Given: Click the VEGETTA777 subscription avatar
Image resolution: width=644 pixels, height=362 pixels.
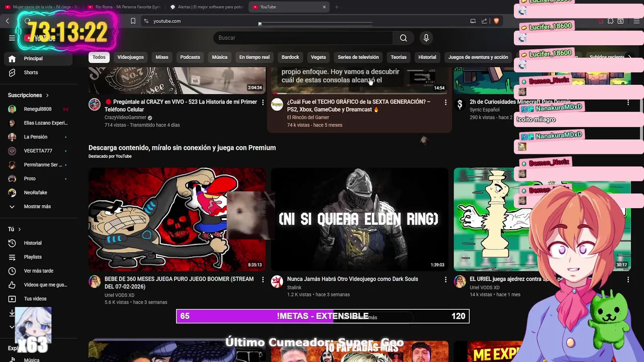Looking at the screenshot, I should (12, 151).
